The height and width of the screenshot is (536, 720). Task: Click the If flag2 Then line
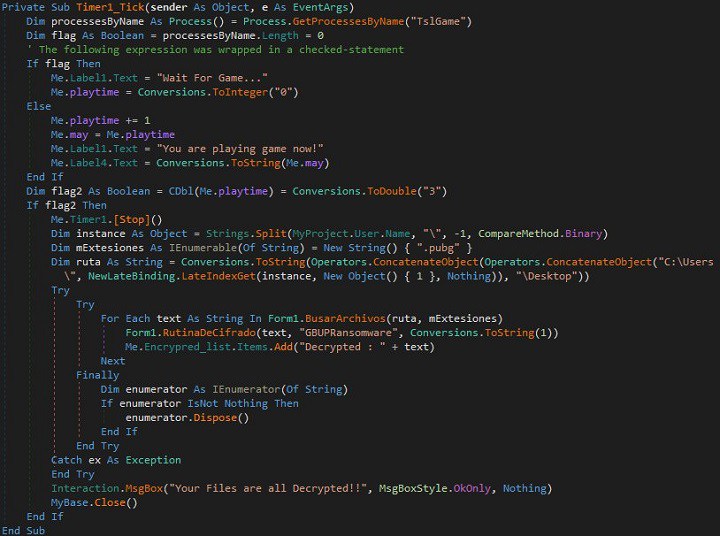[x=67, y=205]
